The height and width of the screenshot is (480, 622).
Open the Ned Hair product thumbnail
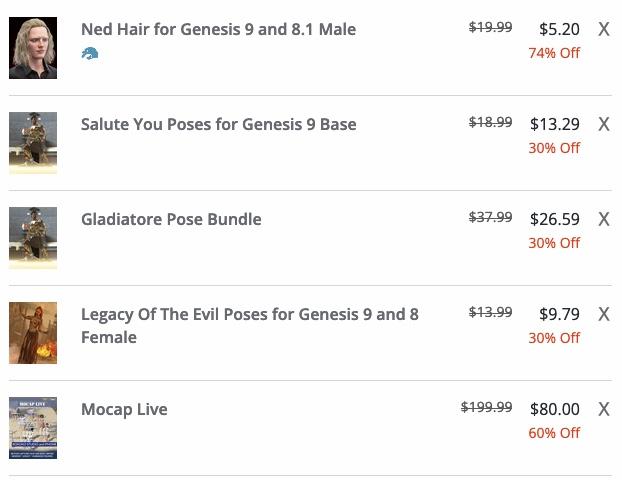(x=33, y=48)
